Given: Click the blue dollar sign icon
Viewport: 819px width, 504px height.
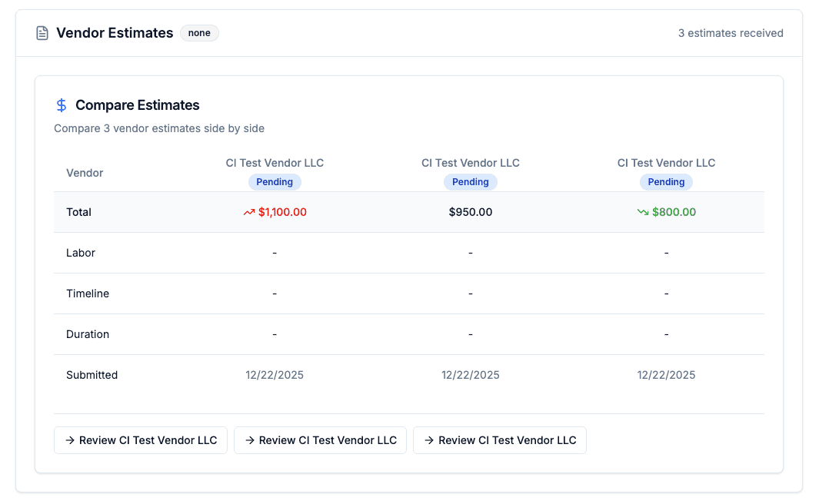Looking at the screenshot, I should pyautogui.click(x=62, y=105).
